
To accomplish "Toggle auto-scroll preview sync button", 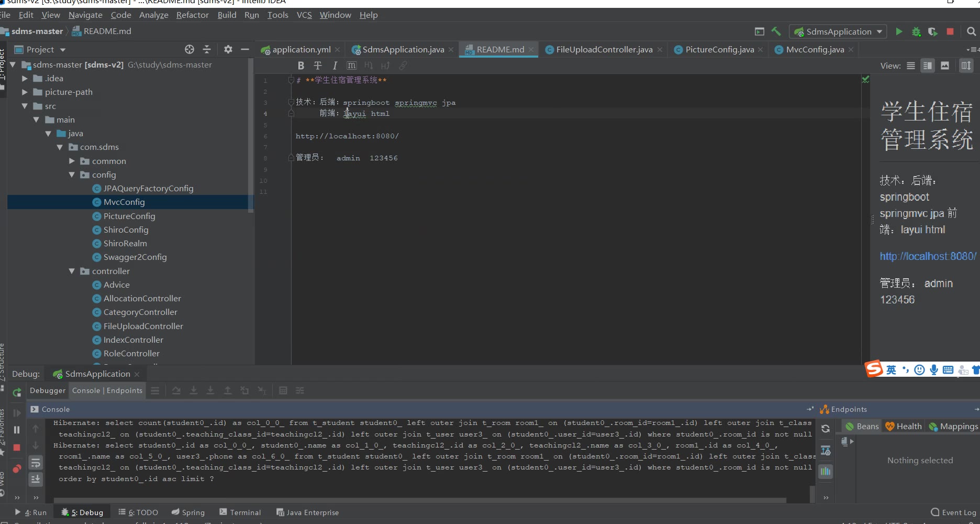I will click(966, 65).
